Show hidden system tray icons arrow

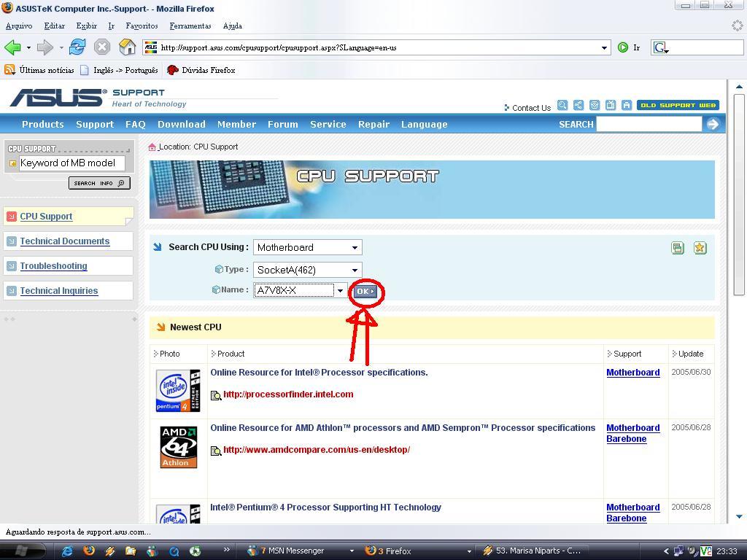[666, 551]
